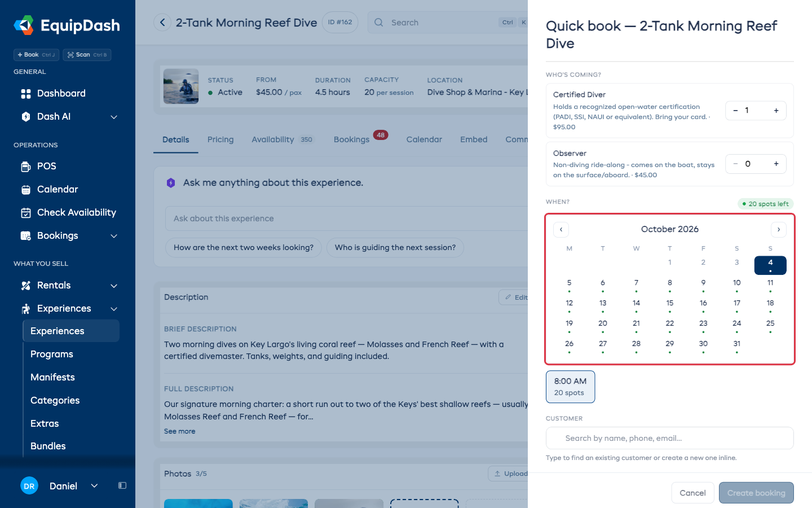
Task: Cancel the quick book panel
Action: click(x=693, y=493)
